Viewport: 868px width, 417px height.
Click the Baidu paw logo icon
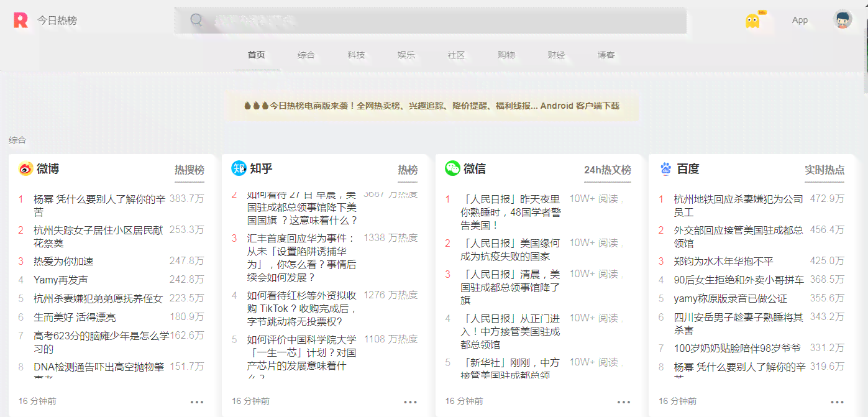[666, 168]
